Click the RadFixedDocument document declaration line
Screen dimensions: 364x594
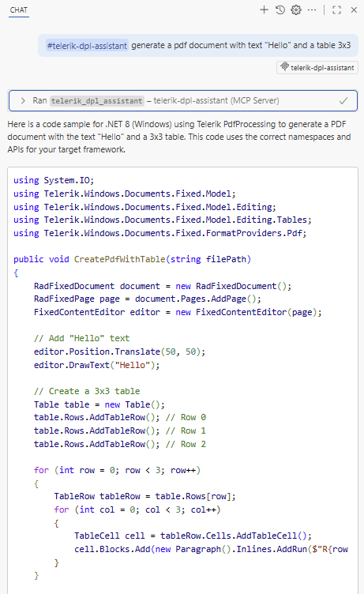click(163, 286)
